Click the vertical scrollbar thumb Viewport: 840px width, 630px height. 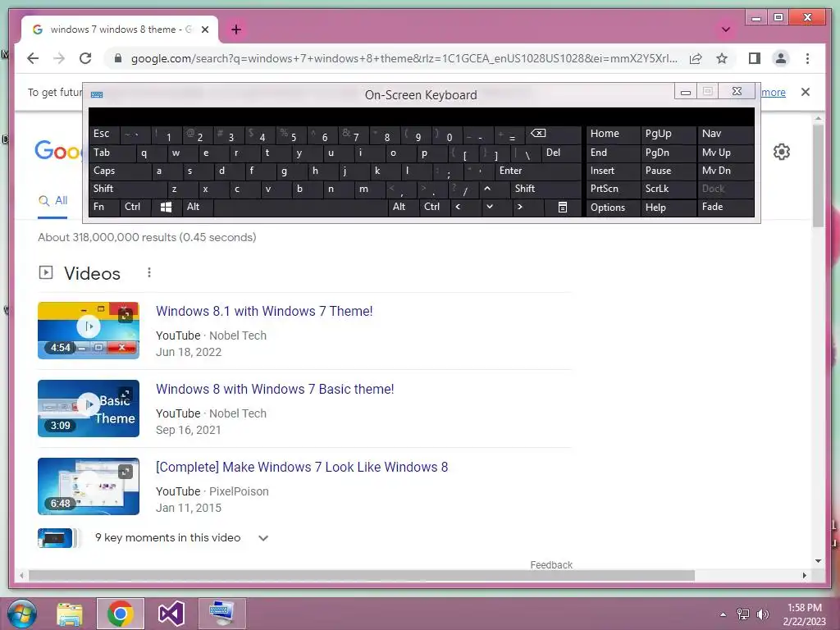818,176
